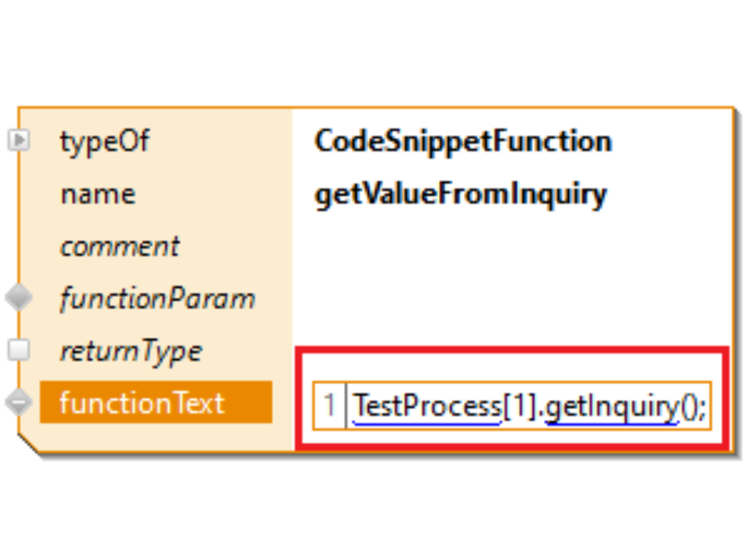The width and height of the screenshot is (747, 560).
Task: Select the typeOf property label
Action: pyautogui.click(x=103, y=142)
